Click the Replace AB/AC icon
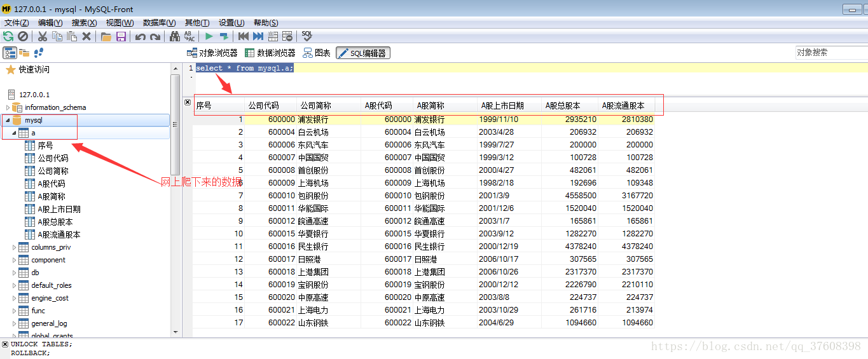868x359 pixels. 189,37
